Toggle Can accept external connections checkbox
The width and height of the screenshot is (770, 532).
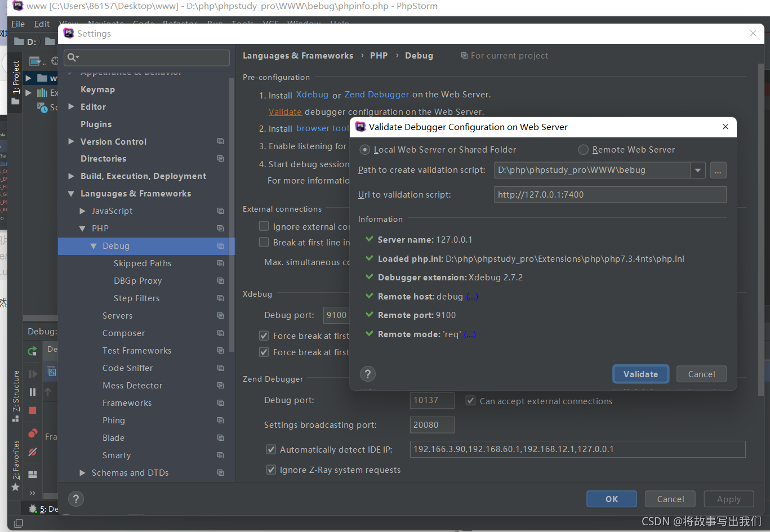point(470,401)
